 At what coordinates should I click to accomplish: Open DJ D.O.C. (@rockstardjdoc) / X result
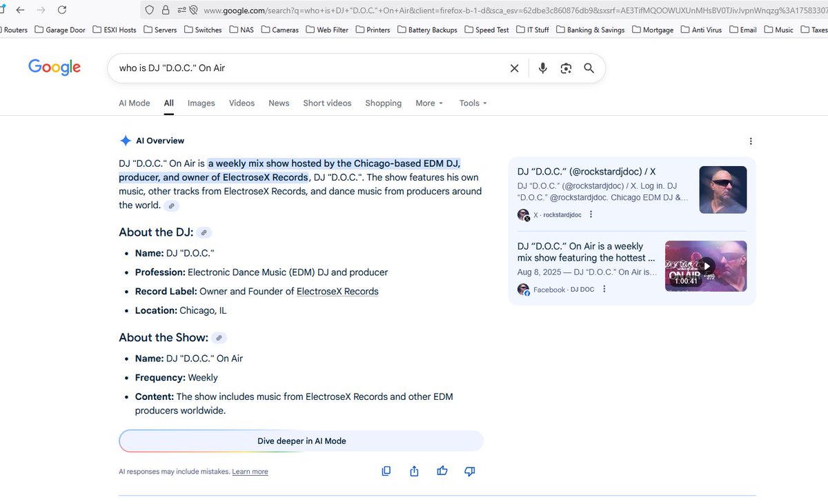586,172
